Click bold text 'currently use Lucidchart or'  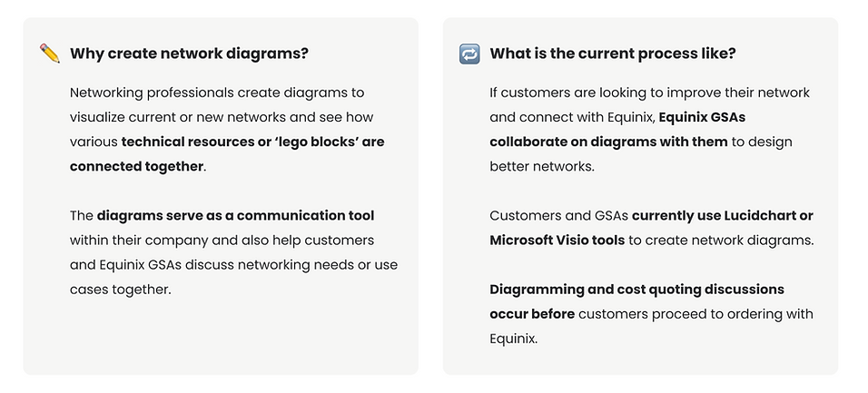pos(723,215)
